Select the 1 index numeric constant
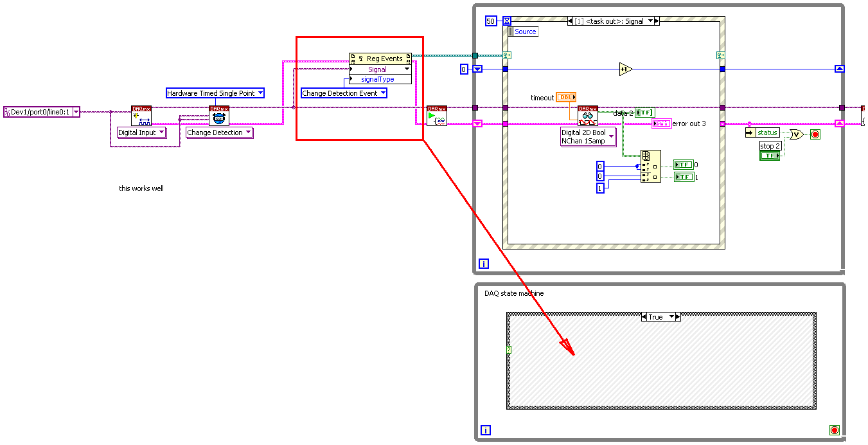The height and width of the screenshot is (445, 868). pos(600,188)
